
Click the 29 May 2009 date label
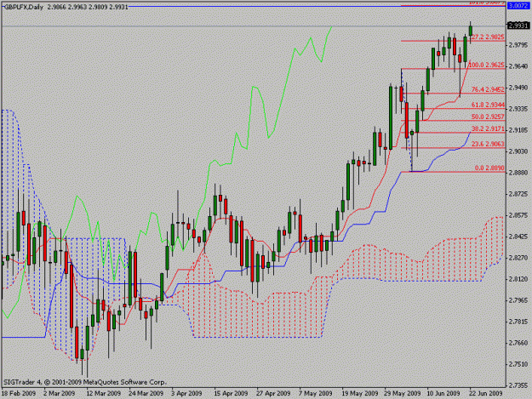(x=403, y=393)
